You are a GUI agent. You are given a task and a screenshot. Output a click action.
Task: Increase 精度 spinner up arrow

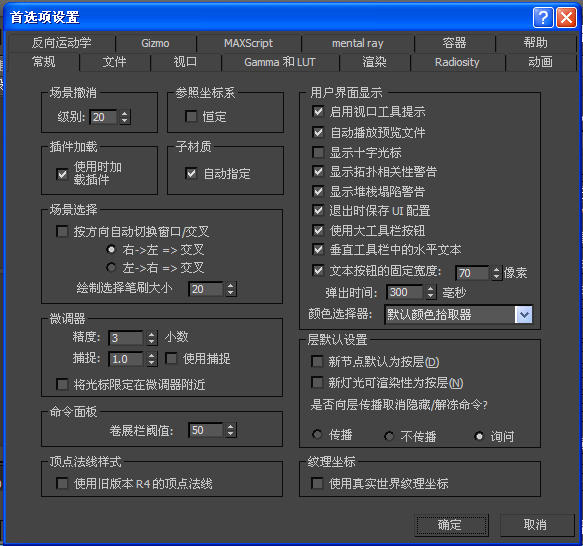151,334
